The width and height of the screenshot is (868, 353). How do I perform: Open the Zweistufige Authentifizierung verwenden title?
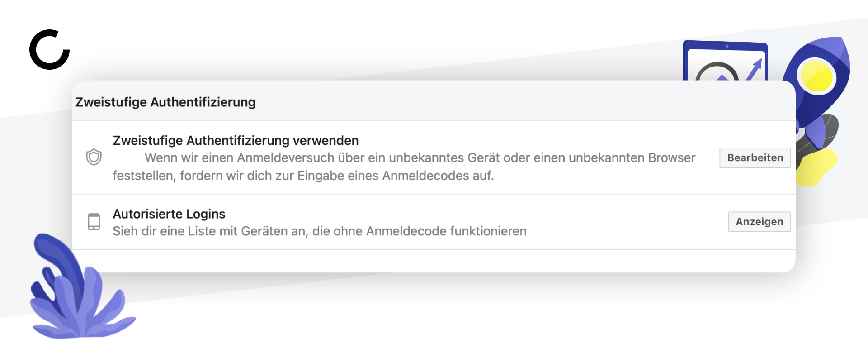coord(236,140)
